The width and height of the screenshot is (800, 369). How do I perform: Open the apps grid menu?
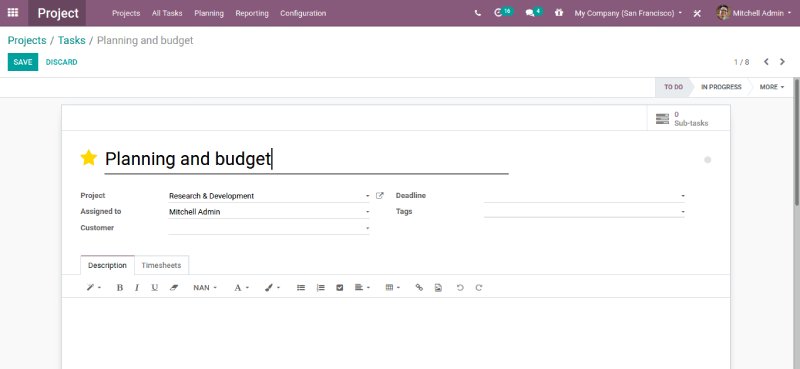pos(13,13)
